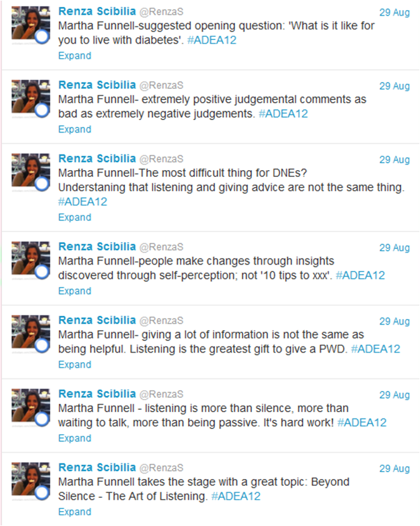The width and height of the screenshot is (420, 526).
Task: Open Renza Scibilia name on judgemental comments tweet
Action: pos(97,84)
